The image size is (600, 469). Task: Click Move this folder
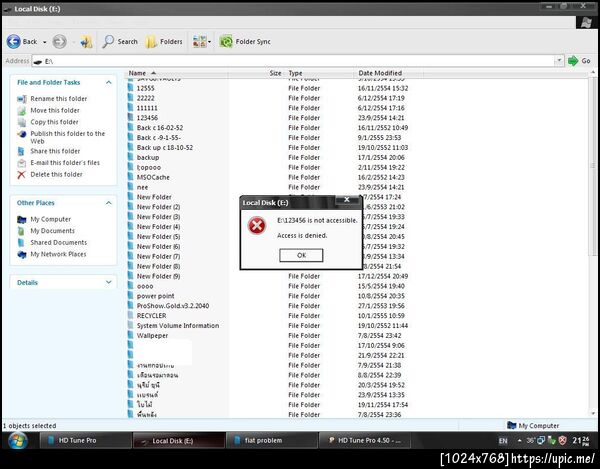click(x=55, y=110)
